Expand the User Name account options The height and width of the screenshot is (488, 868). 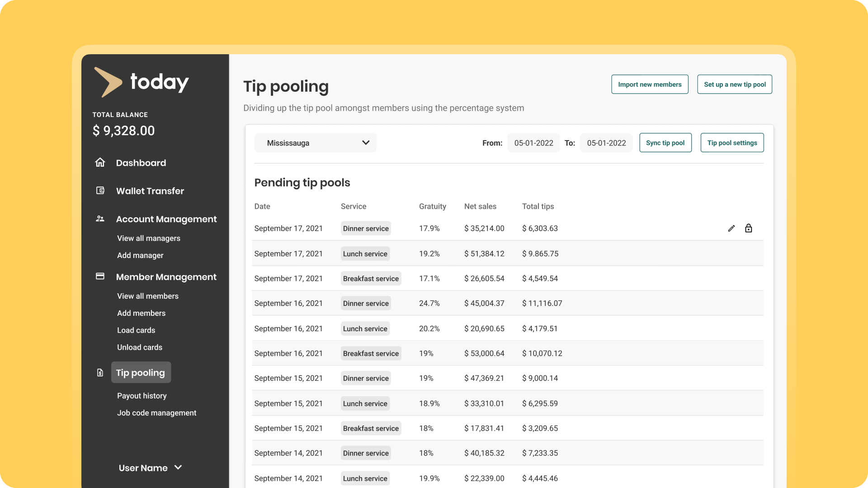[x=143, y=468]
